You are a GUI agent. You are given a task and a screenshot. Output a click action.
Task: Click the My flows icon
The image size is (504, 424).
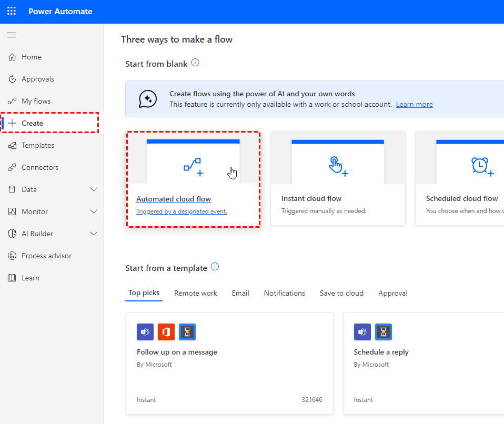[x=12, y=101]
